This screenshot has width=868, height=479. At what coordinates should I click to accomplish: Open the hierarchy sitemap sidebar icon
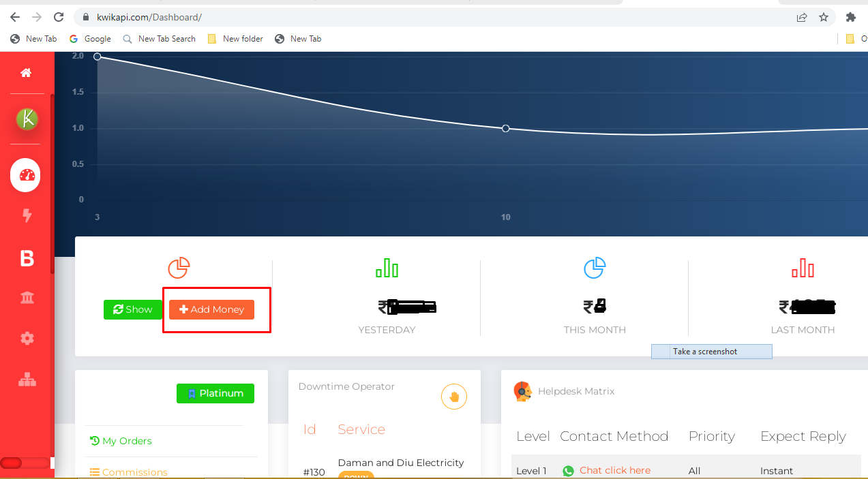(x=27, y=380)
